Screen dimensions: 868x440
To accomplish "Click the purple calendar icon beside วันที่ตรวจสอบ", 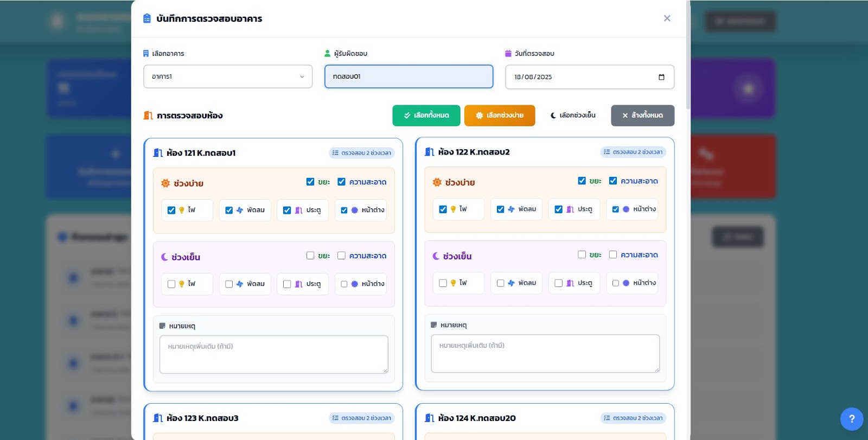I will (x=508, y=54).
